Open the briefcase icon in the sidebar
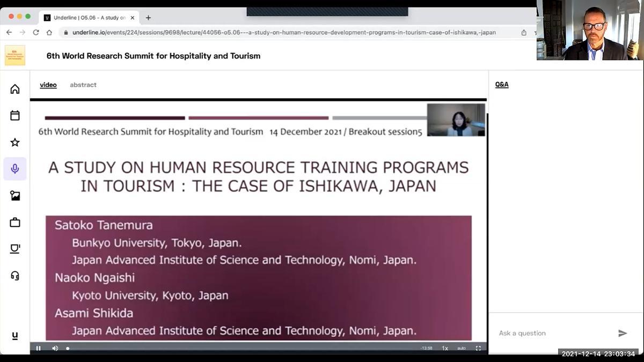Image resolution: width=644 pixels, height=362 pixels. click(x=15, y=223)
